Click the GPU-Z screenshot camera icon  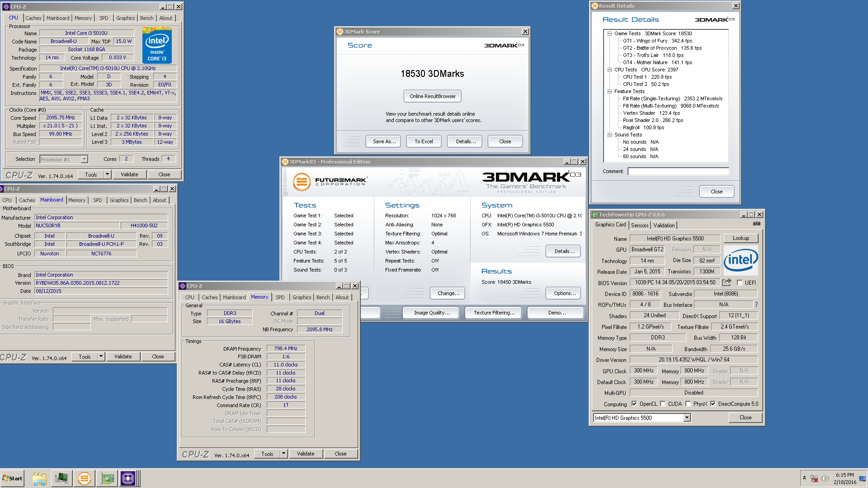[x=757, y=224]
